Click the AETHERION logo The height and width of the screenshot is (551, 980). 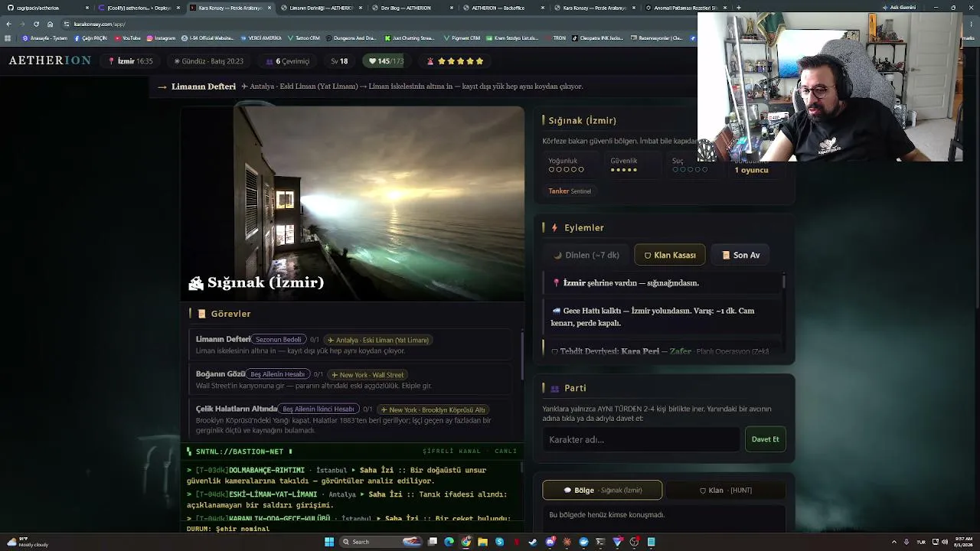50,60
